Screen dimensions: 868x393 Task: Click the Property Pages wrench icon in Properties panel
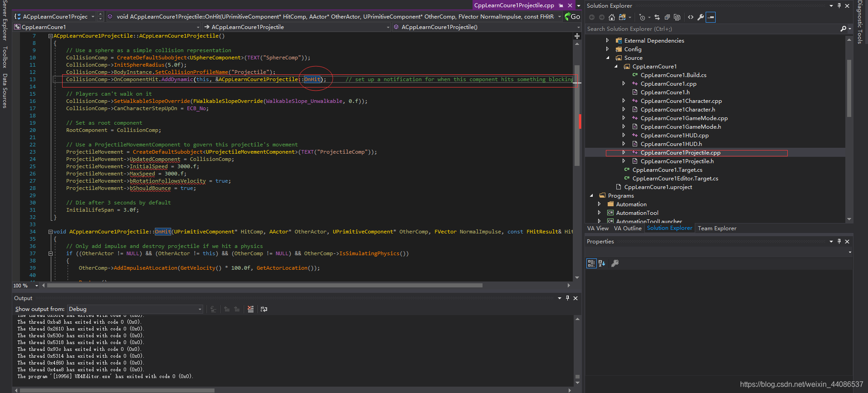pyautogui.click(x=615, y=263)
